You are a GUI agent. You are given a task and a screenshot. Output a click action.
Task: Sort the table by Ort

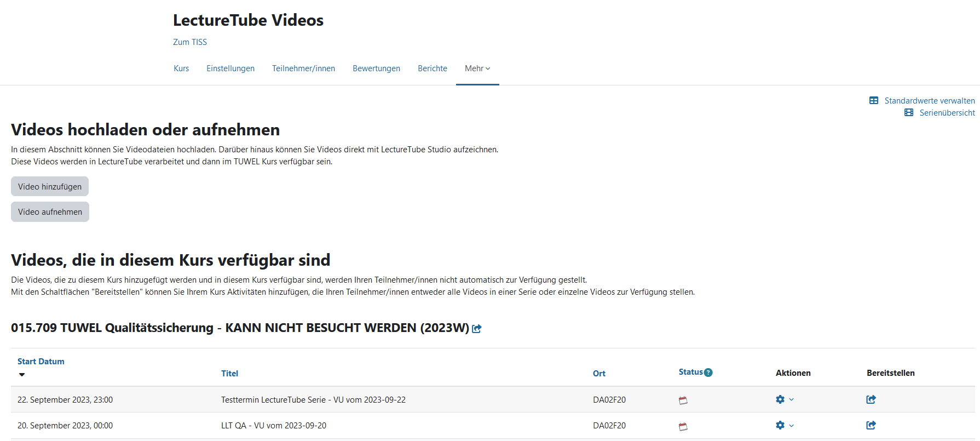pyautogui.click(x=599, y=374)
